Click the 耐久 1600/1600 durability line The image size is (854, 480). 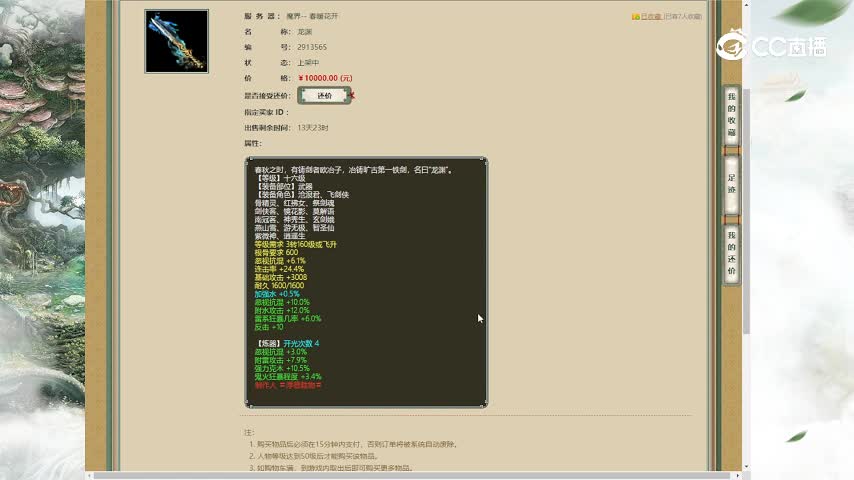pos(279,285)
